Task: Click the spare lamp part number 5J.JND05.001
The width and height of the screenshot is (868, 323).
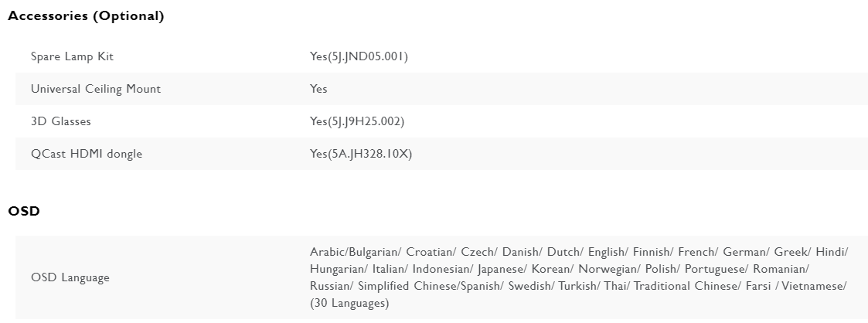Action: pos(367,56)
